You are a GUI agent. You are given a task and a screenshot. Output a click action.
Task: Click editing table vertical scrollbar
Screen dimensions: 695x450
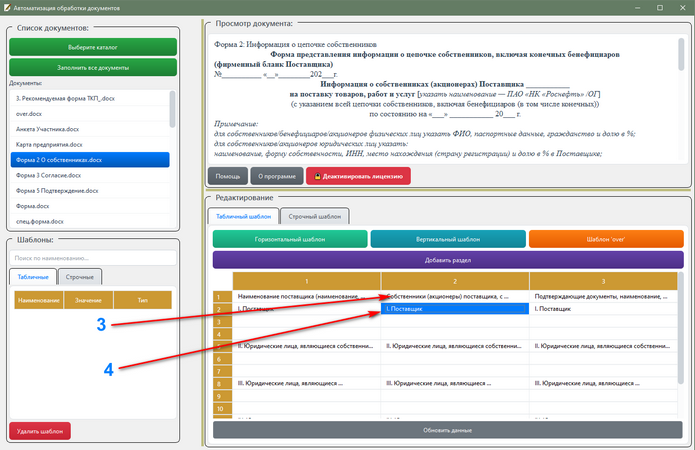coord(681,328)
